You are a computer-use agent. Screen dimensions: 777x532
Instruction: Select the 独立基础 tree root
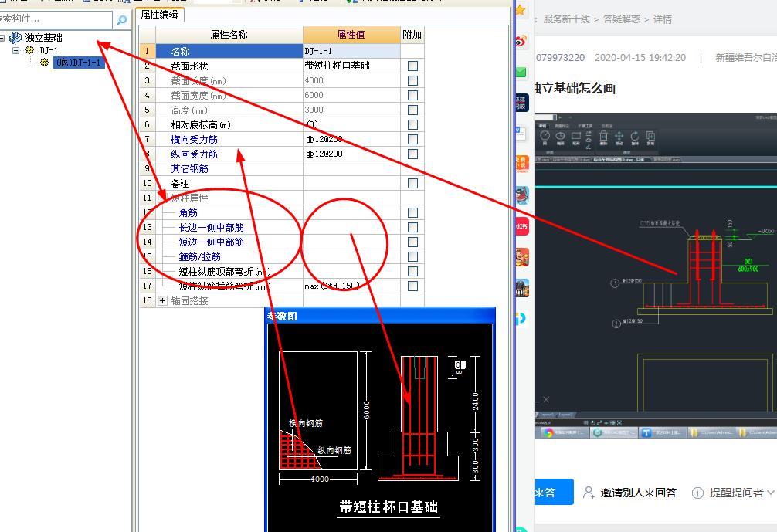click(43, 38)
